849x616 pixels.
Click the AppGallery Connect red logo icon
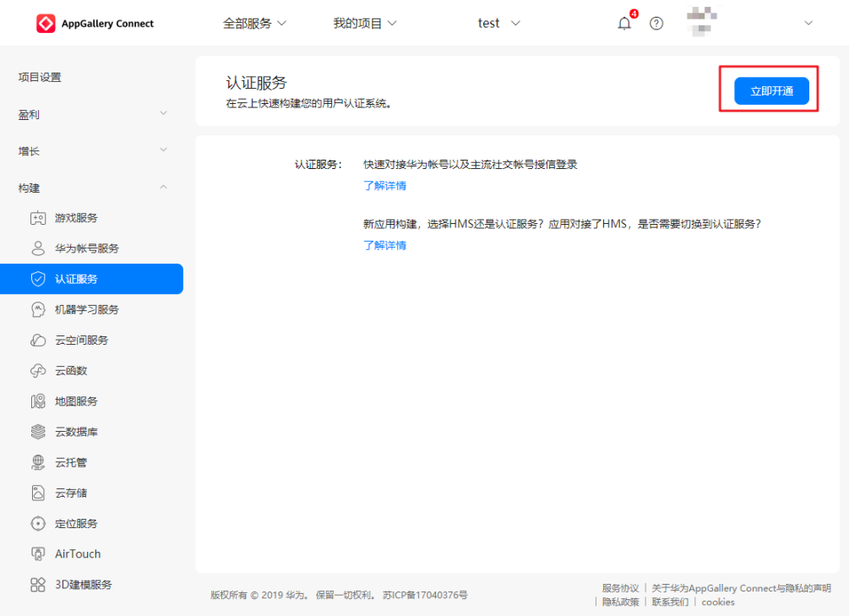pos(46,24)
